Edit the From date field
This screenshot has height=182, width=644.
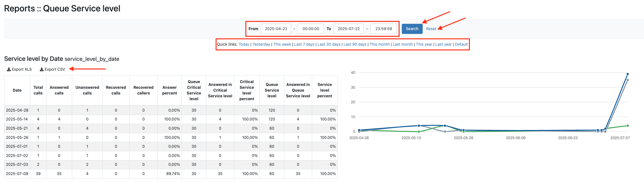tap(276, 29)
